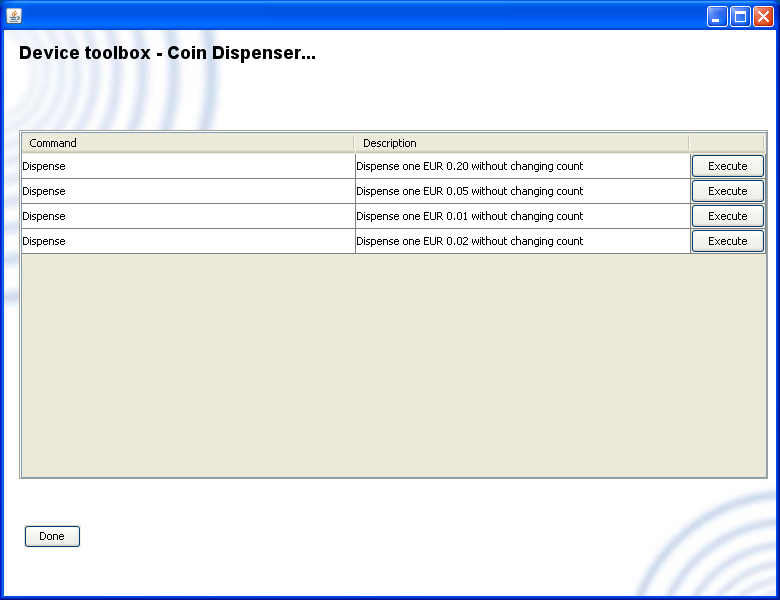Close the Device toolbox window
Viewport: 780px width, 600px height.
[x=763, y=16]
